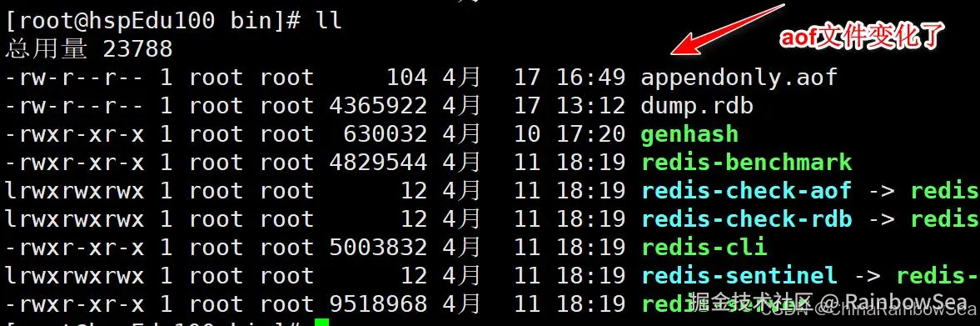Screen dimensions: 980x326
Task: Click the redis-cli executable name
Action: (704, 247)
